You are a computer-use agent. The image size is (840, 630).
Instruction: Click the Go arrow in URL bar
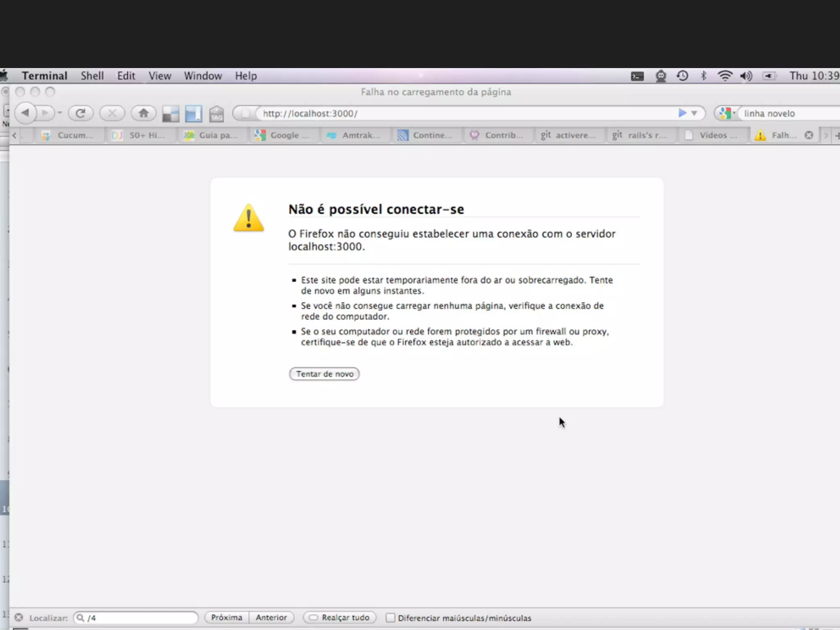(682, 113)
